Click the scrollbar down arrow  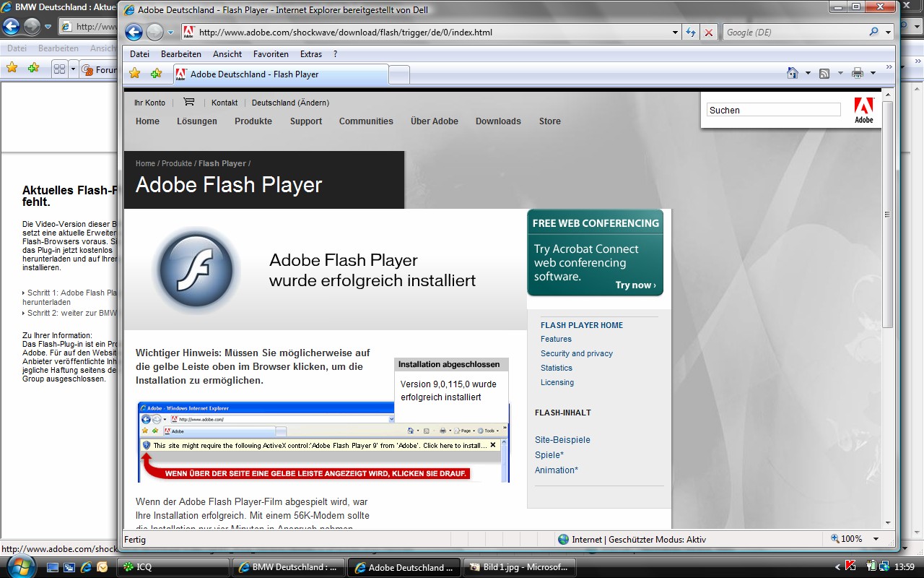pyautogui.click(x=888, y=523)
